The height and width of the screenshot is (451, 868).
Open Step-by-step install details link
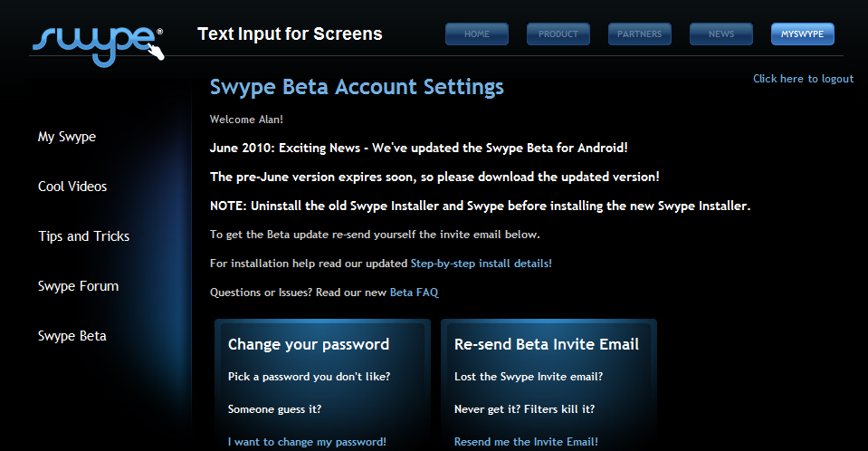(481, 264)
